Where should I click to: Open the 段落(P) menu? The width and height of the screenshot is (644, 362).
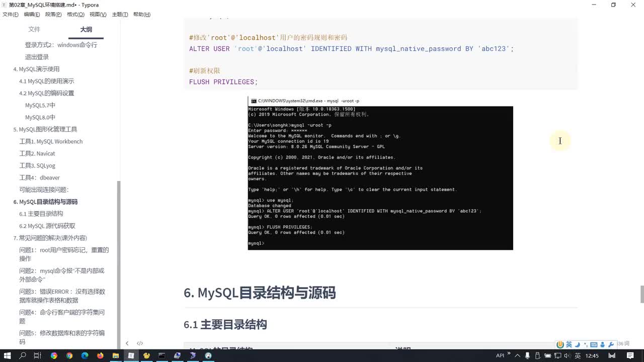[53, 14]
